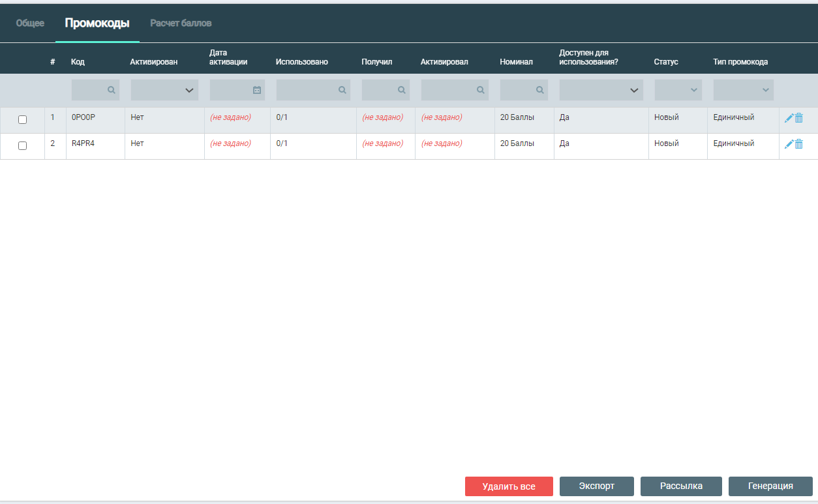Click the Экспорт button

[596, 486]
